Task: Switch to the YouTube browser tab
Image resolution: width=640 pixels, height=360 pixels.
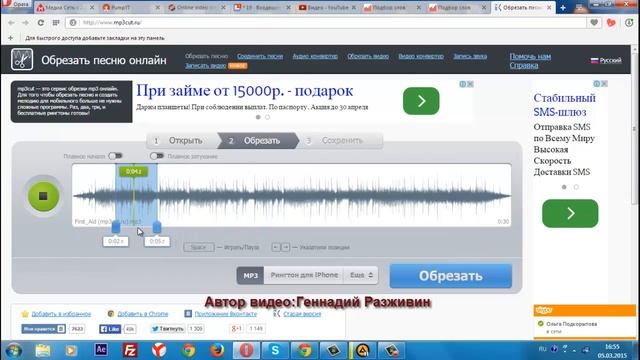Action: coord(327,8)
